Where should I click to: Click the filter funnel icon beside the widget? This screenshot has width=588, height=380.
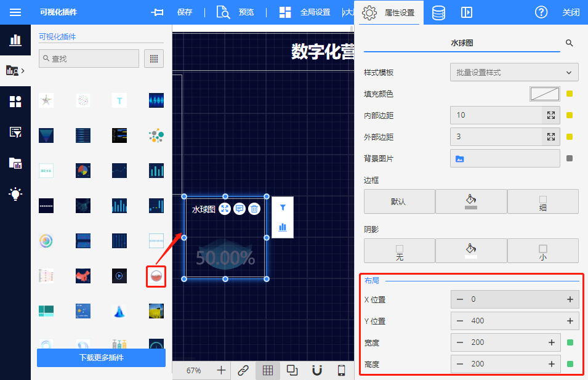tap(283, 208)
